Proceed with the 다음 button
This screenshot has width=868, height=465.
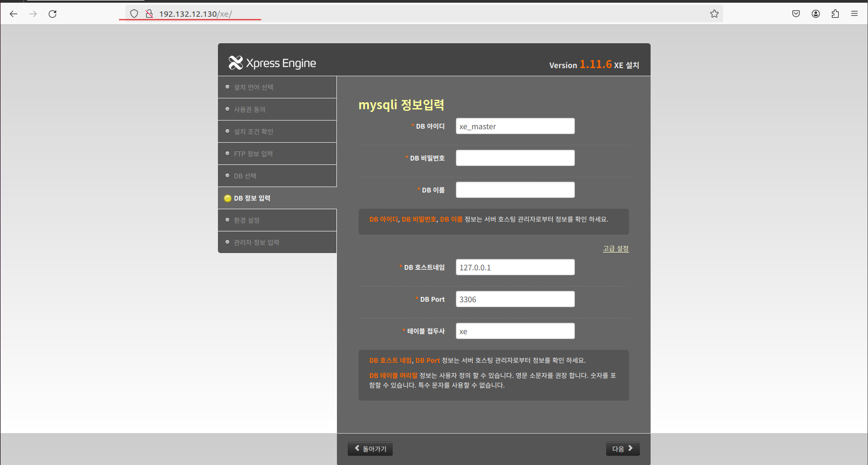tap(622, 449)
